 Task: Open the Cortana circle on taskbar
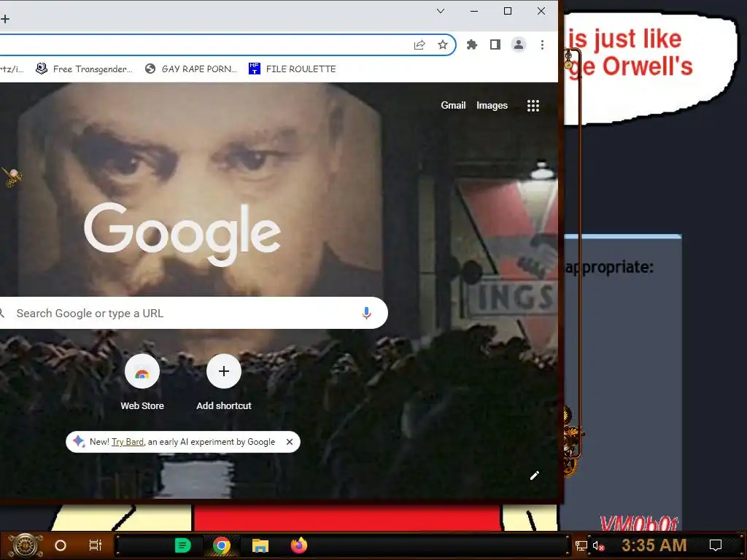pos(61,545)
